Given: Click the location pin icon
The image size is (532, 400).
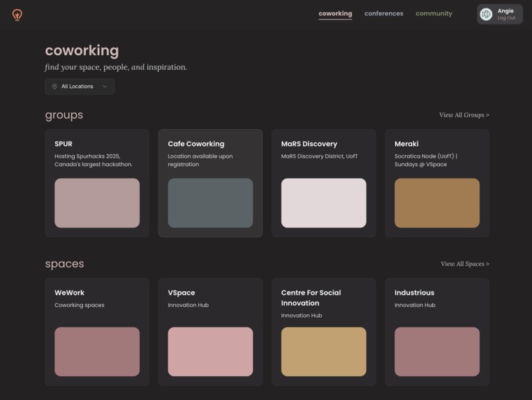Looking at the screenshot, I should (54, 87).
